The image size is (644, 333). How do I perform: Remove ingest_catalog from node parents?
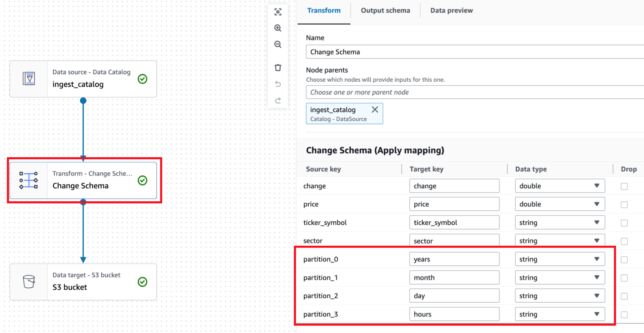pos(375,109)
